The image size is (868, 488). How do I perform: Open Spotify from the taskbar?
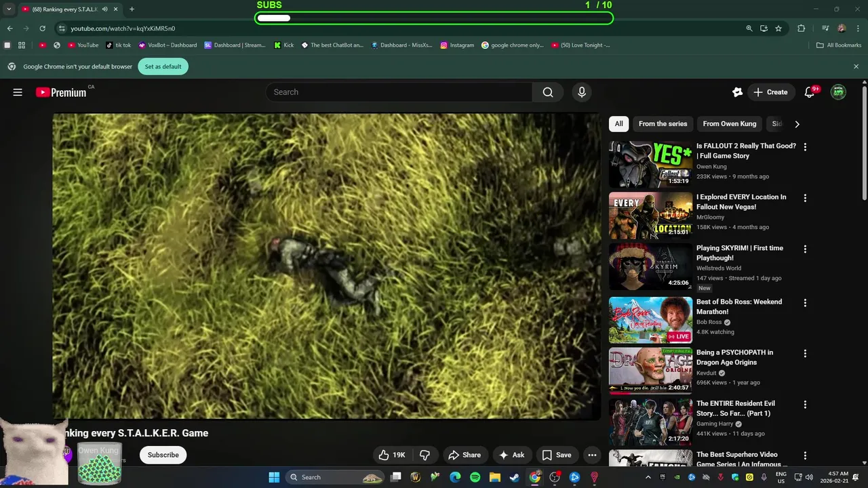pyautogui.click(x=475, y=477)
